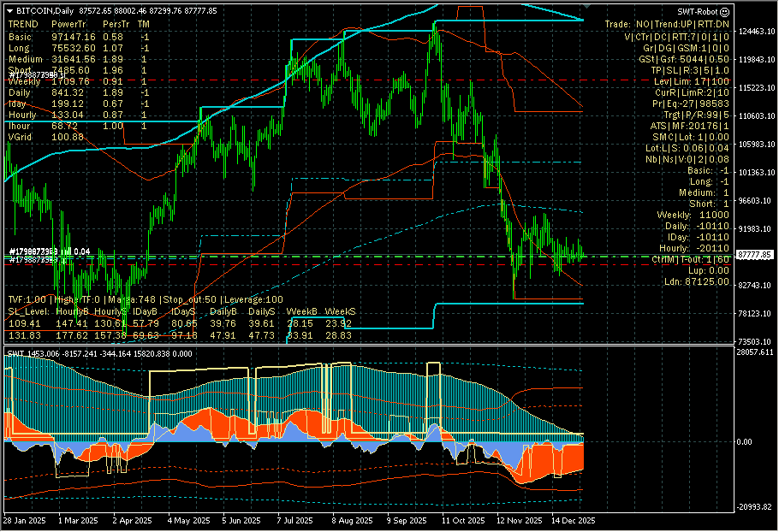Click the Lev|Lim: 17|100 line
Viewport: 779px width, 532px height.
pyautogui.click(x=692, y=81)
